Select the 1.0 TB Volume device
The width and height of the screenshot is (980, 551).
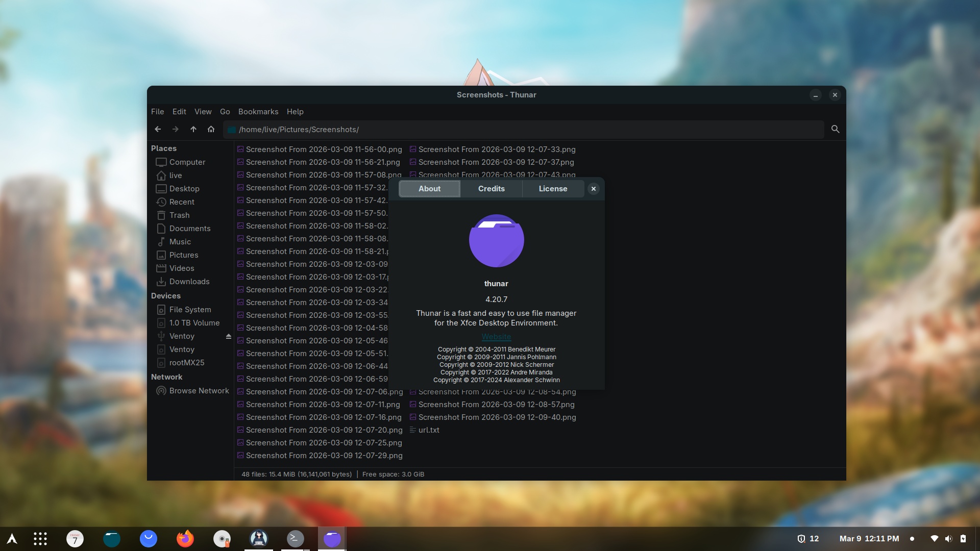tap(194, 323)
